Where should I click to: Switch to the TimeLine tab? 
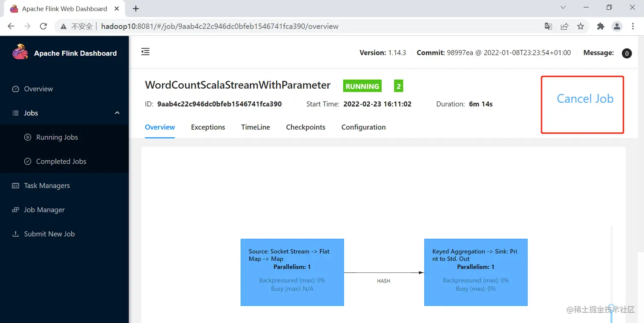pyautogui.click(x=256, y=127)
